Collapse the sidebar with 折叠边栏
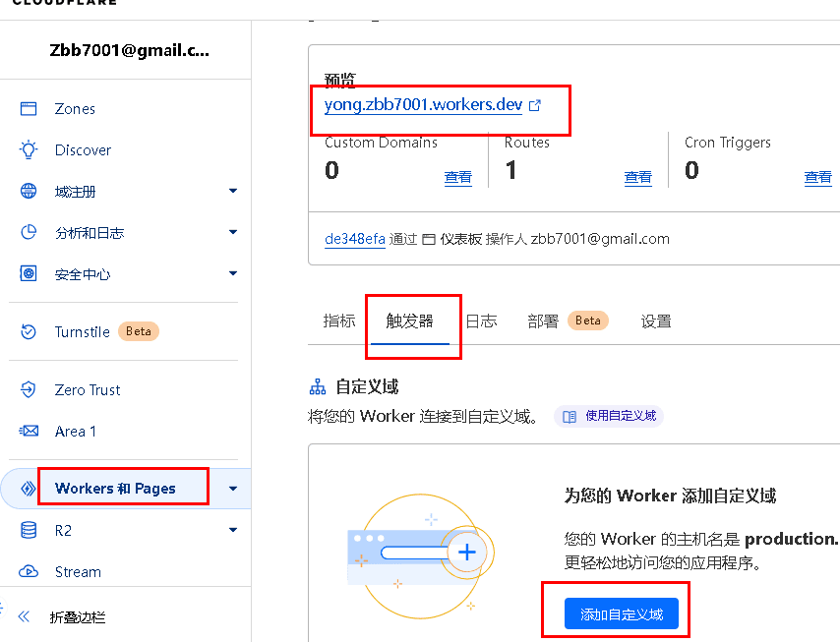The width and height of the screenshot is (840, 642). tap(77, 617)
